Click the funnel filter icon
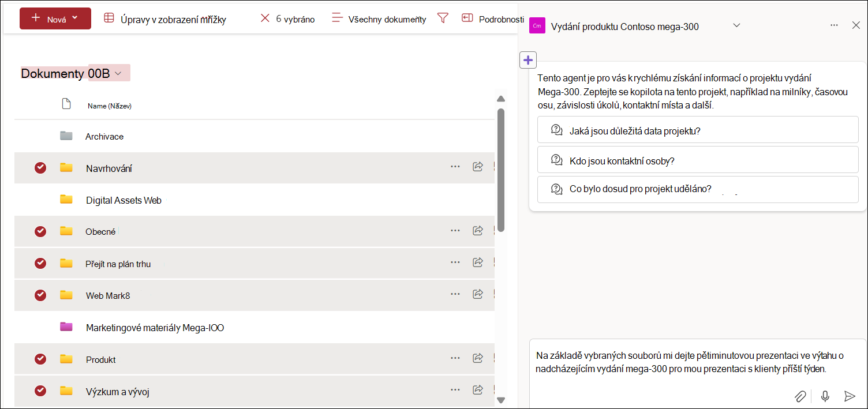 click(443, 18)
